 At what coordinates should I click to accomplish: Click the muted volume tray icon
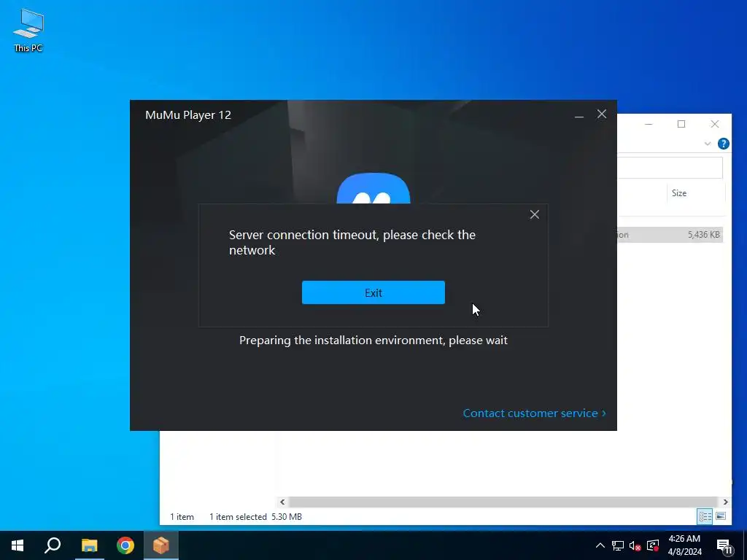[x=635, y=545]
